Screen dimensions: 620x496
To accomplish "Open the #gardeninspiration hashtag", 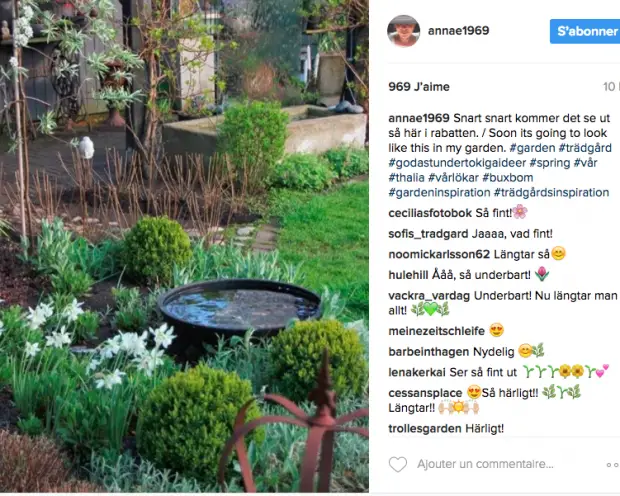I will click(x=439, y=193).
